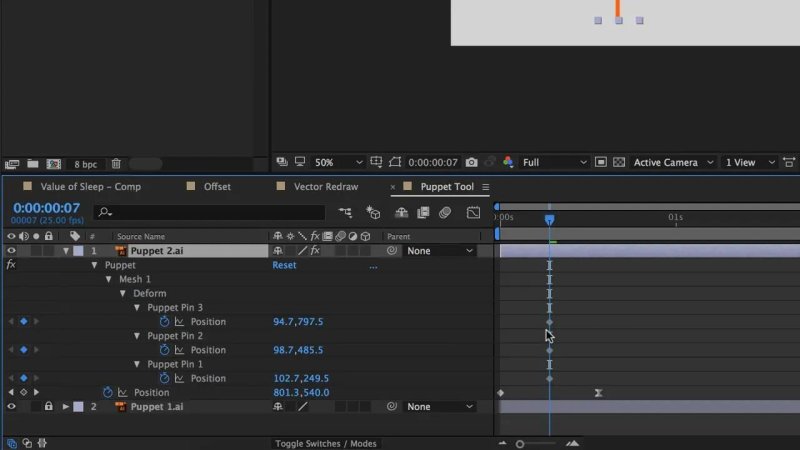Screen dimensions: 800x450
Task: Switch to Value of Sleep - Comp tab
Action: pos(91,187)
